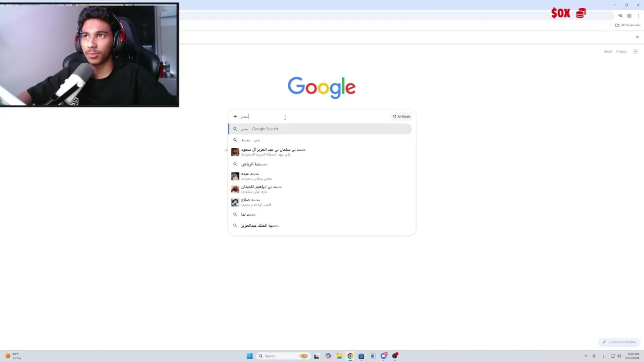Click the microphone icon in system tray
The width and height of the screenshot is (644, 362).
[594, 356]
